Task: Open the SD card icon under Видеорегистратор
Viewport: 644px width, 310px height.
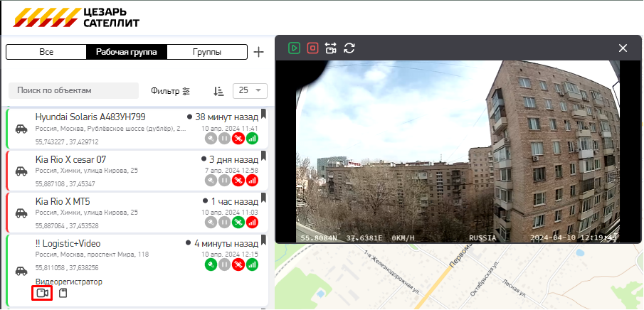Action: [x=63, y=293]
